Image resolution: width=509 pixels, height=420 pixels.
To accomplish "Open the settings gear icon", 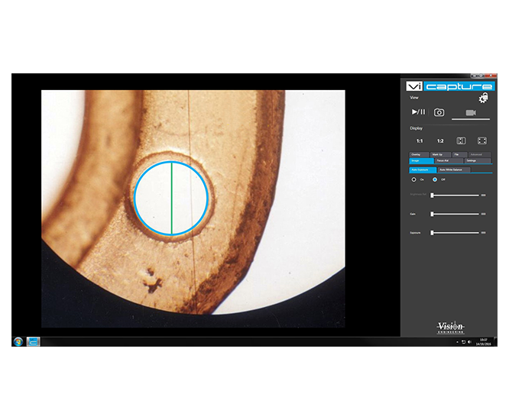I will [x=483, y=99].
